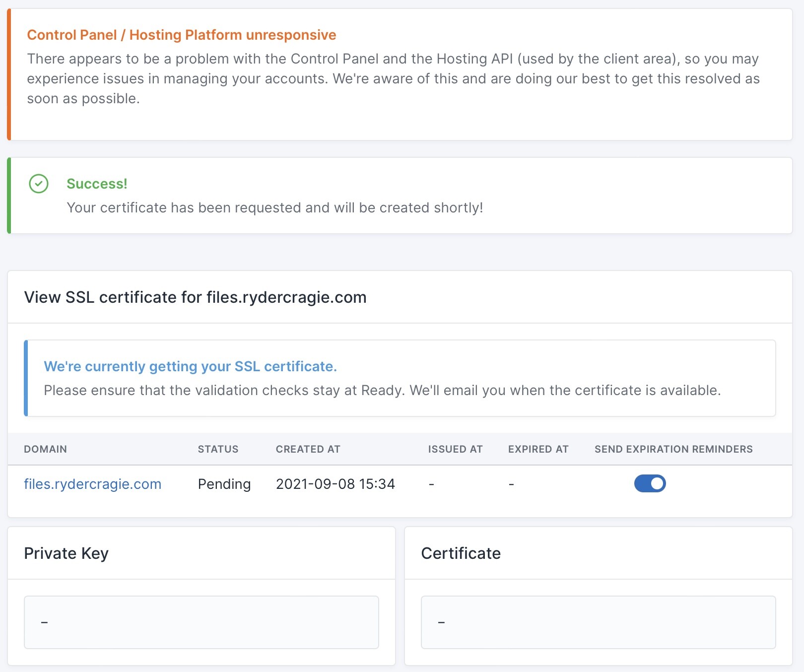The width and height of the screenshot is (804, 672).
Task: Toggle the send expiration reminders switch
Action: [650, 483]
